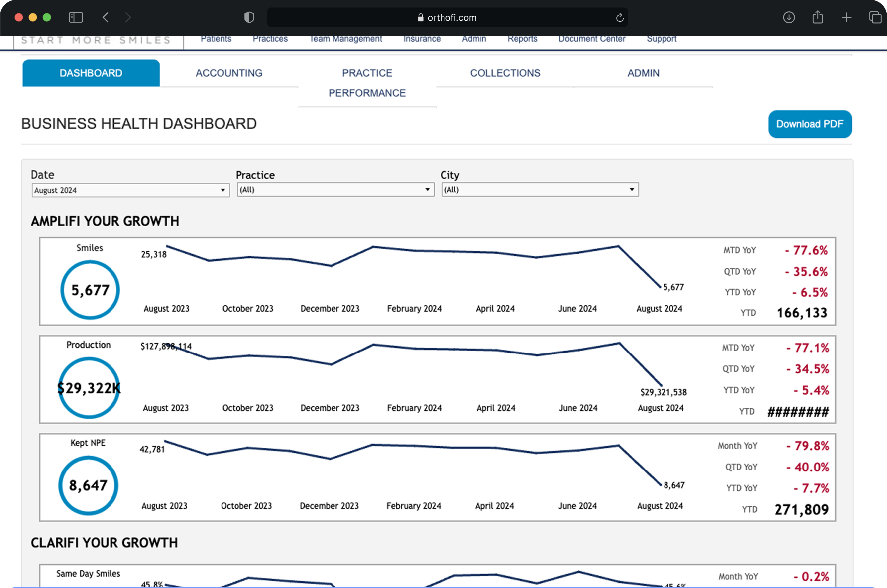Reload the page using the refresh icon

pyautogui.click(x=620, y=18)
